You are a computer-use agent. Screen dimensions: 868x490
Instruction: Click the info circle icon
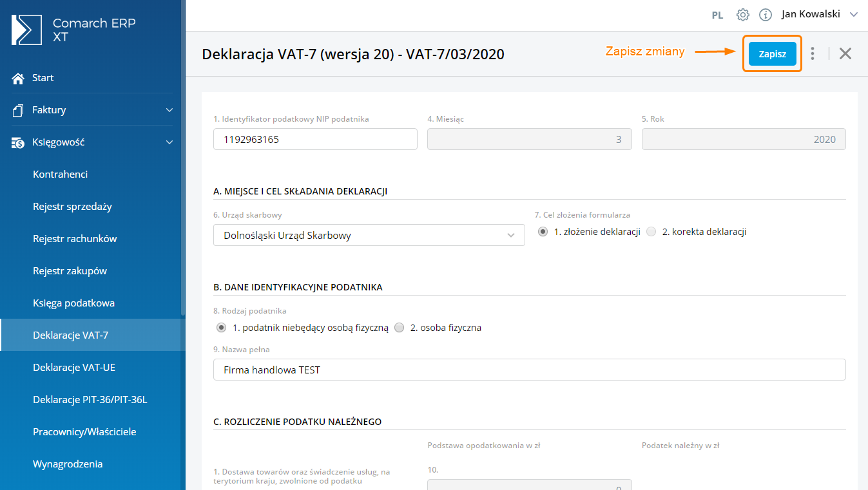(765, 15)
